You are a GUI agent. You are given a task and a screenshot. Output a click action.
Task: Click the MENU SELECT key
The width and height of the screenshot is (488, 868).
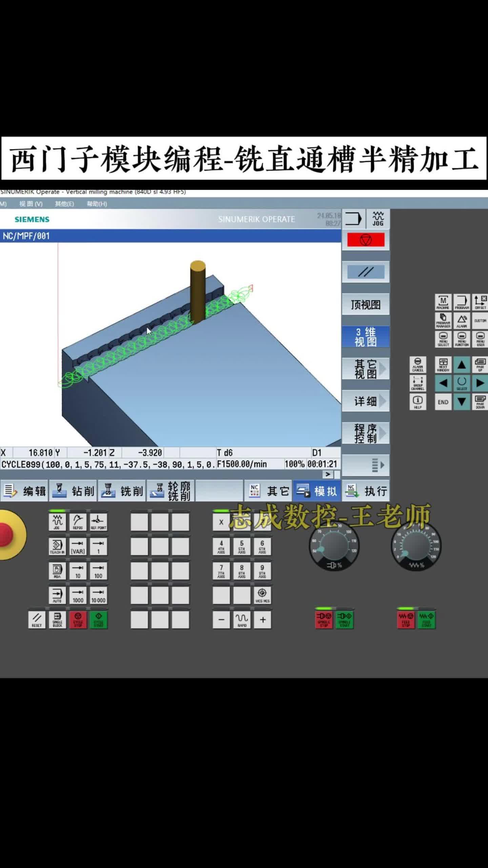tap(443, 339)
